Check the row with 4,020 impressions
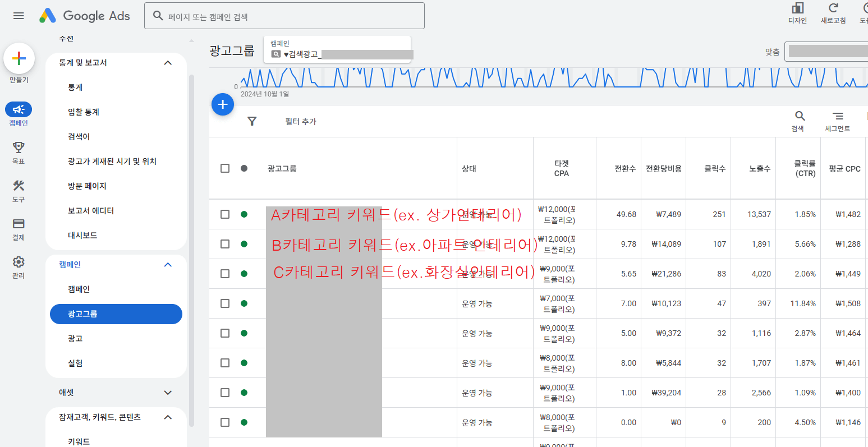Viewport: 868px width, 447px height. (225, 274)
